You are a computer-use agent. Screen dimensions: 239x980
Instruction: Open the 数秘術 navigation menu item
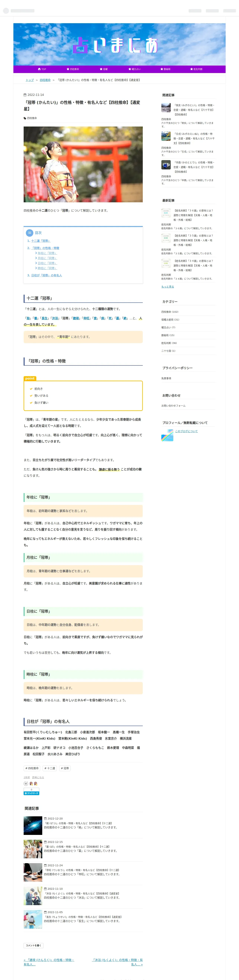coord(165,69)
